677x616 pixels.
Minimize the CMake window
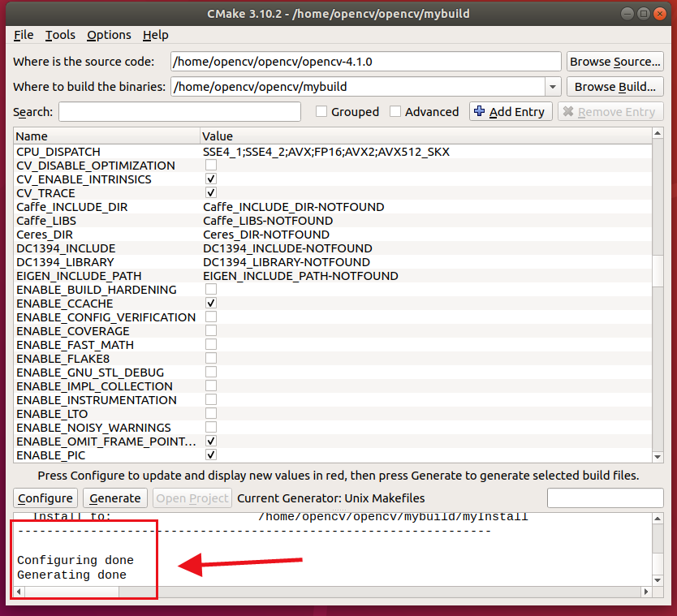coord(627,14)
